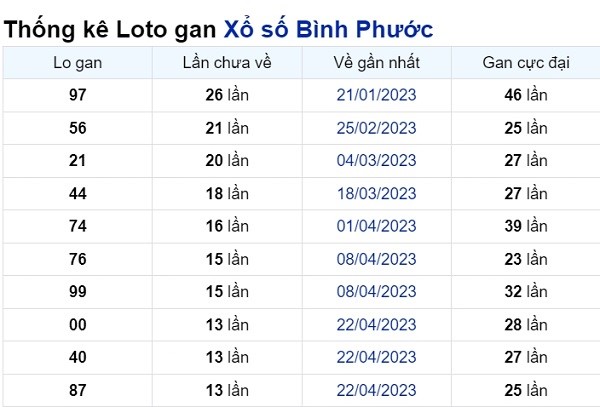The width and height of the screenshot is (600, 407).
Task: Select loto number 56 cell
Action: click(78, 128)
